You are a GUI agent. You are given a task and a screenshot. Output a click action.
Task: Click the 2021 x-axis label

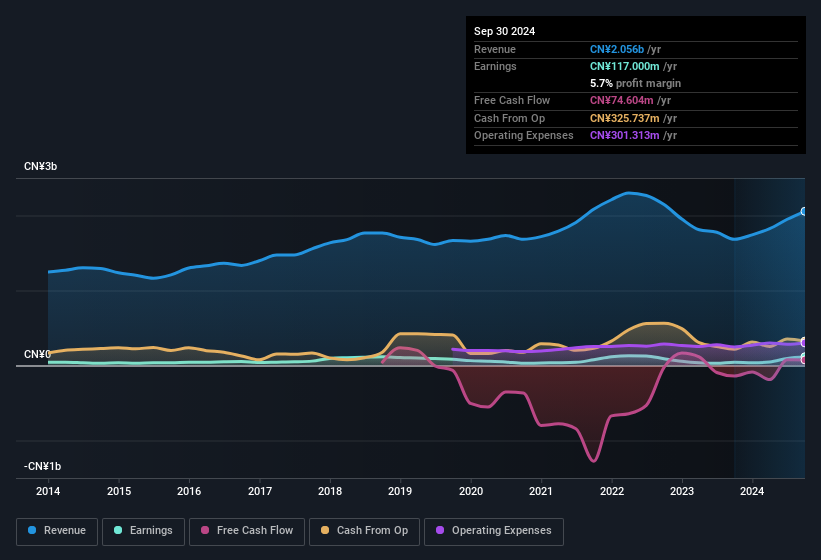point(541,491)
